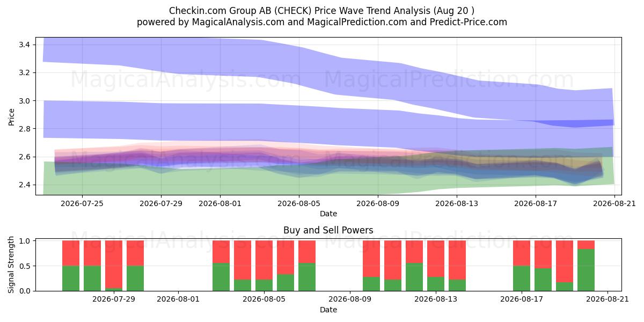Click the green segment of the 2026-08-17 bar

tap(522, 278)
